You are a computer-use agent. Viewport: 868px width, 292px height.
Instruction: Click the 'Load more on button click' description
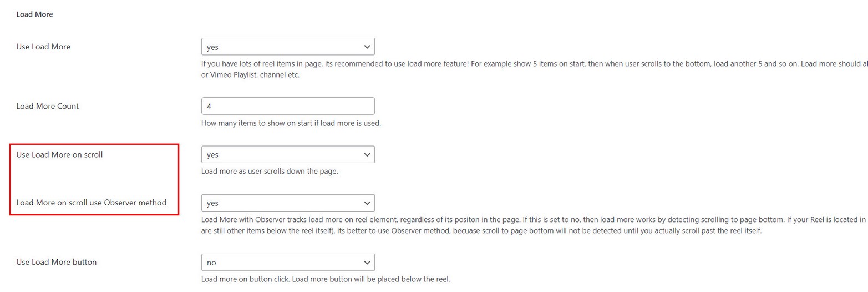[325, 279]
